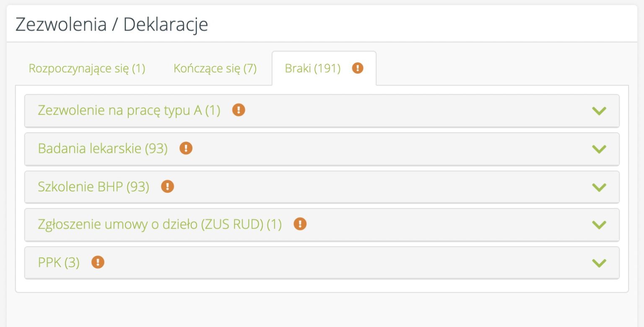Viewport: 644px width, 327px height.
Task: Open the Szkolenie BHP (93) link
Action: 93,187
